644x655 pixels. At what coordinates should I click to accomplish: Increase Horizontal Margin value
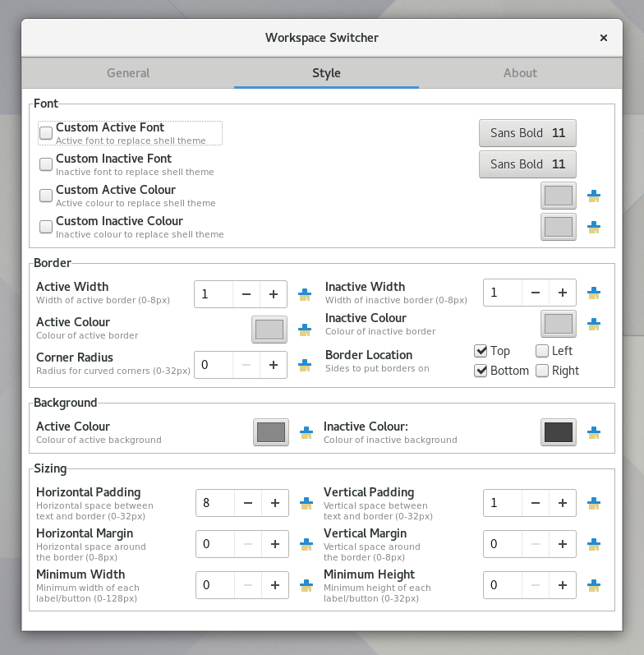coord(275,544)
